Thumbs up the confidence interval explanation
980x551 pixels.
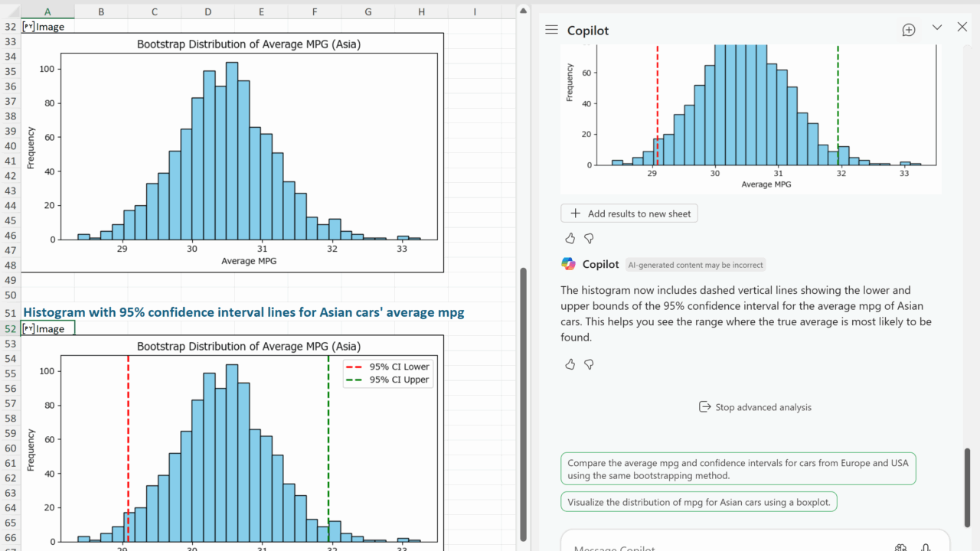point(570,364)
